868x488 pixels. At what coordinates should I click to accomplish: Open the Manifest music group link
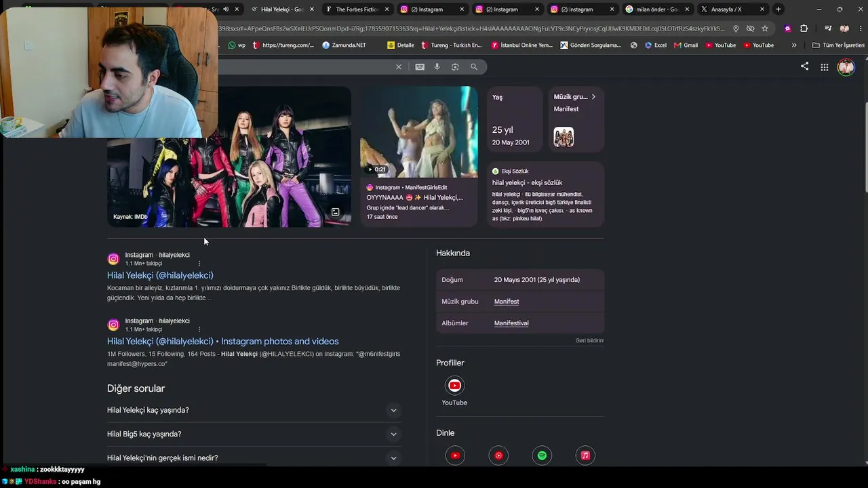[507, 302]
